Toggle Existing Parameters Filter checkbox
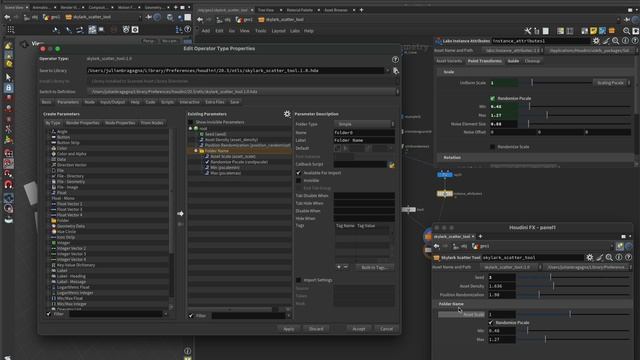This screenshot has width=640, height=360. click(x=191, y=316)
